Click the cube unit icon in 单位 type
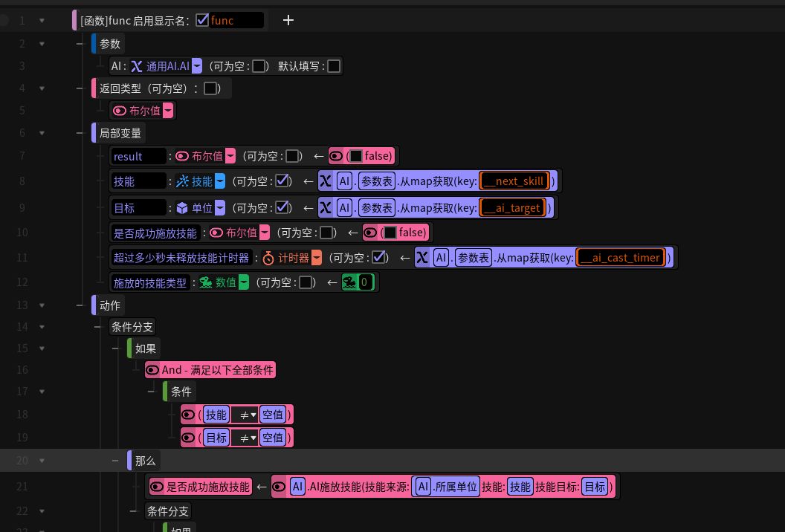 point(182,208)
